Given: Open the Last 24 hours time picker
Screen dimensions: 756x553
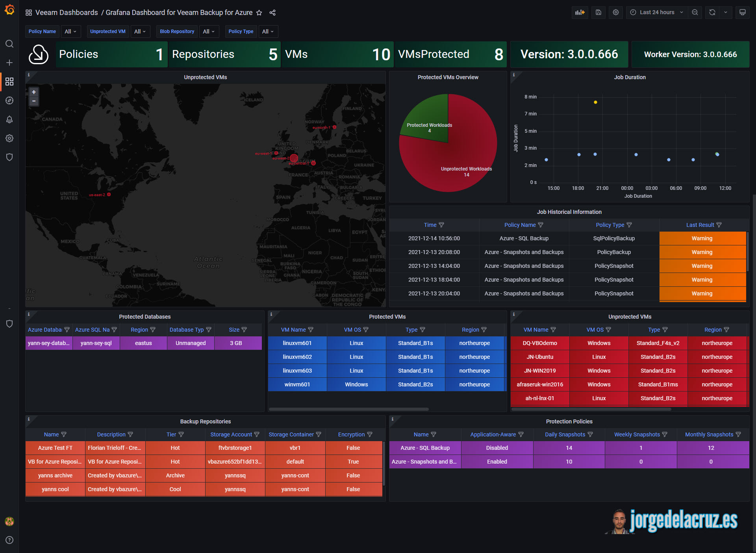Looking at the screenshot, I should [656, 12].
